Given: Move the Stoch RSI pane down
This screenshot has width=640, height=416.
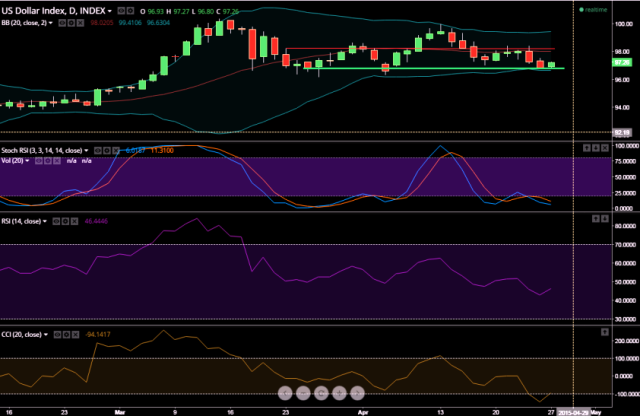Looking at the screenshot, I should pyautogui.click(x=597, y=147).
